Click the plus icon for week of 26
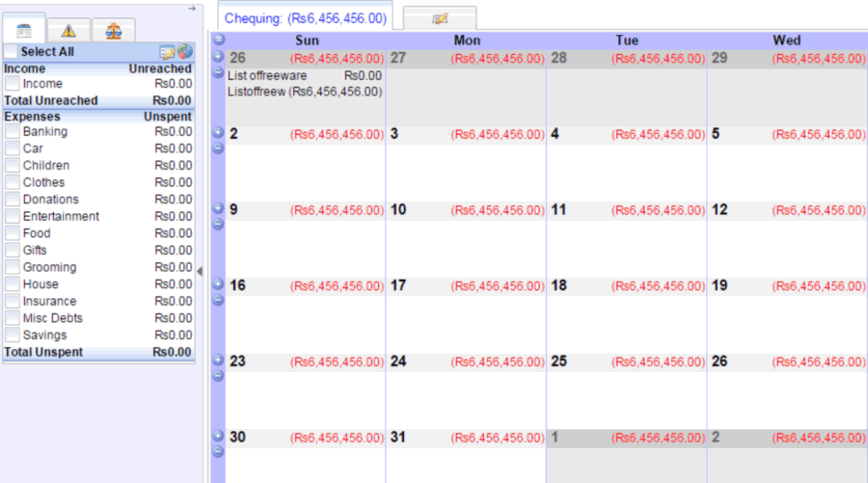Screen dimensions: 868x483 pos(218,57)
